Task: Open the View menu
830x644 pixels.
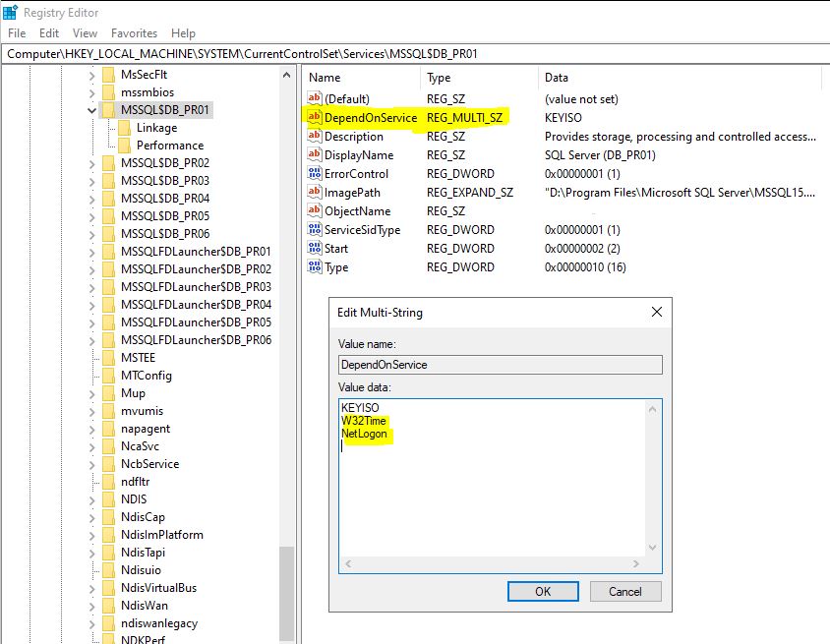Action: [x=85, y=33]
